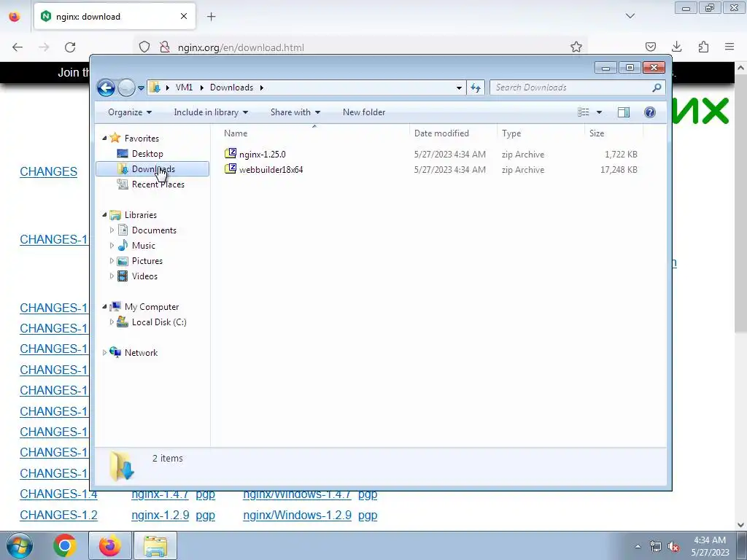Expand the Pictures library
This screenshot has width=747, height=560.
pos(112,261)
